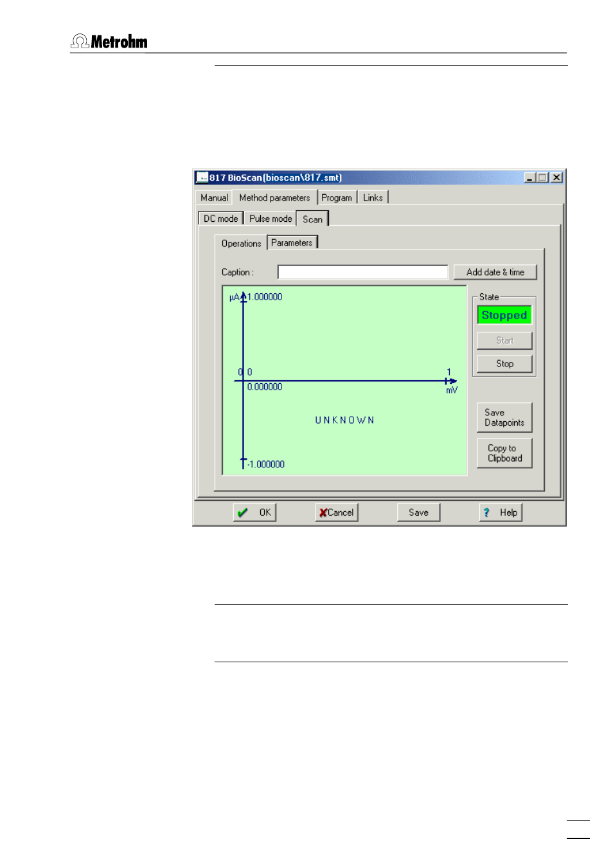Confirm with the OK button
Screen dimensions: 613x868
point(254,512)
